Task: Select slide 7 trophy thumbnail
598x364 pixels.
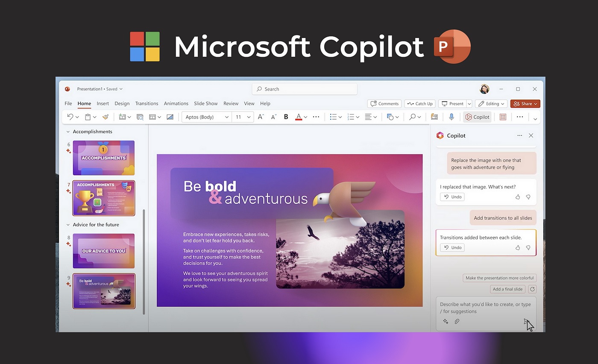Action: tap(104, 198)
